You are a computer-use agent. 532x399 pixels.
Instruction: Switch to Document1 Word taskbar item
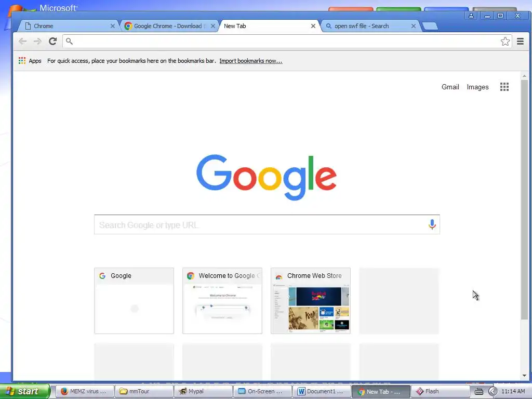322,392
